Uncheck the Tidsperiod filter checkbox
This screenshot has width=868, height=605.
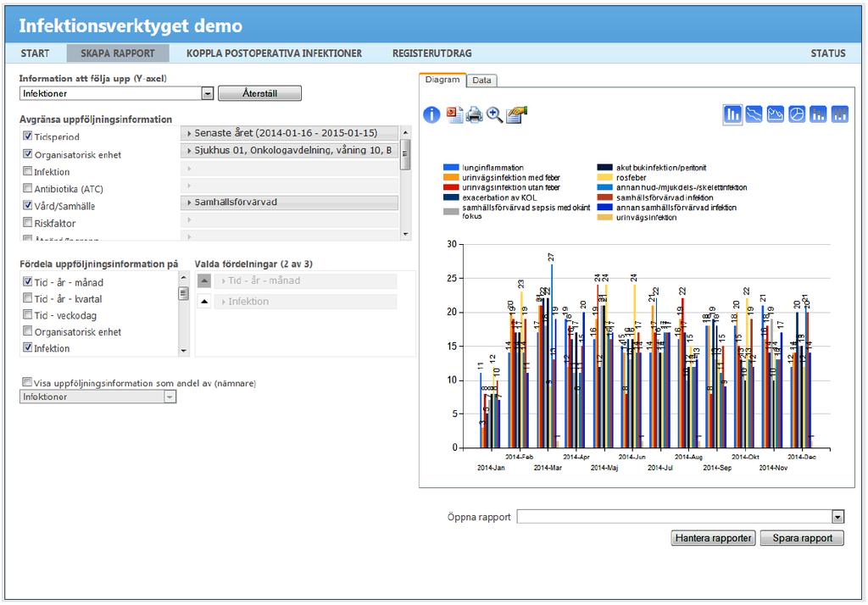click(28, 136)
